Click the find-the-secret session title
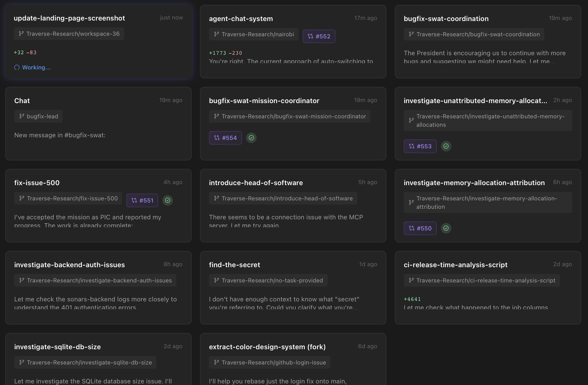 (234, 265)
